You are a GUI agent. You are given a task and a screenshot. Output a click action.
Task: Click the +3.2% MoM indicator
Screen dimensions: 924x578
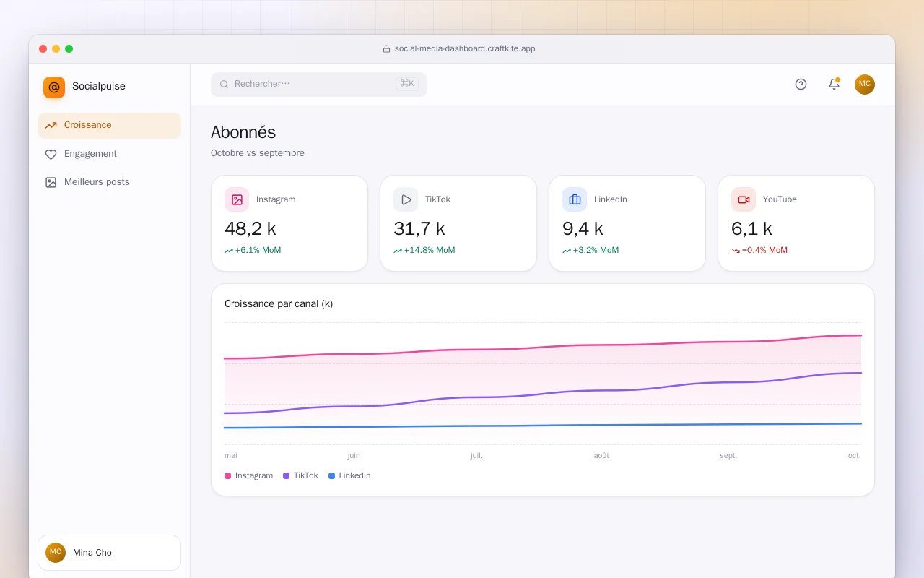click(x=590, y=250)
